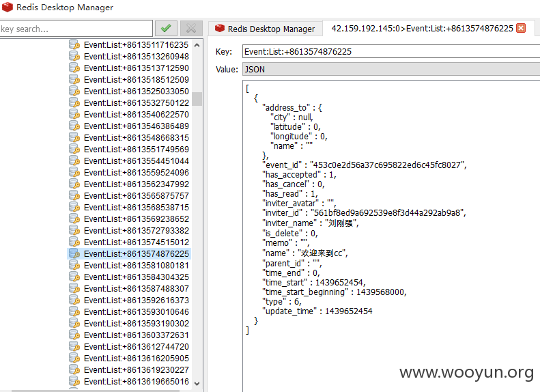540x392 pixels.
Task: Select key text Event:List:+8613593010646
Action: pyautogui.click(x=137, y=311)
